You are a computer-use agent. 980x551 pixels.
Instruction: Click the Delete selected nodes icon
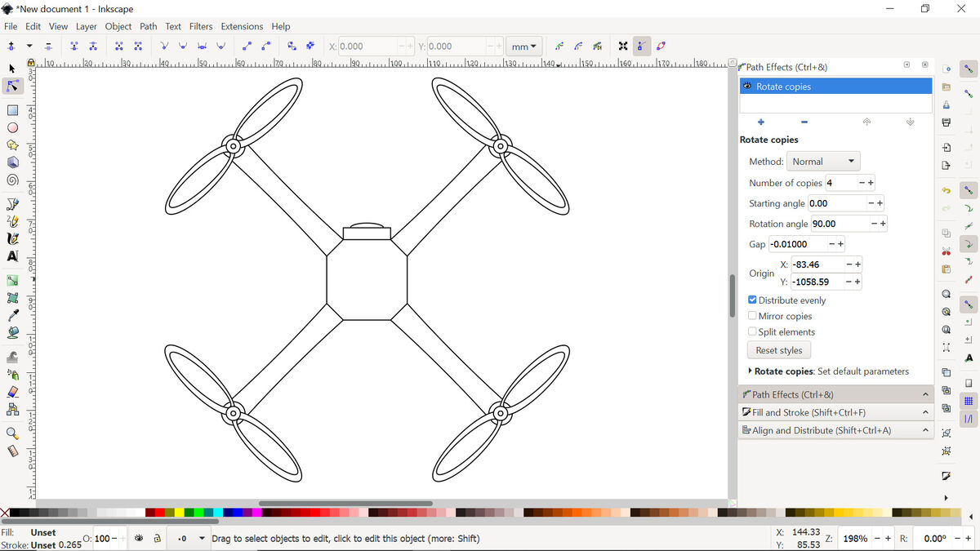[49, 47]
